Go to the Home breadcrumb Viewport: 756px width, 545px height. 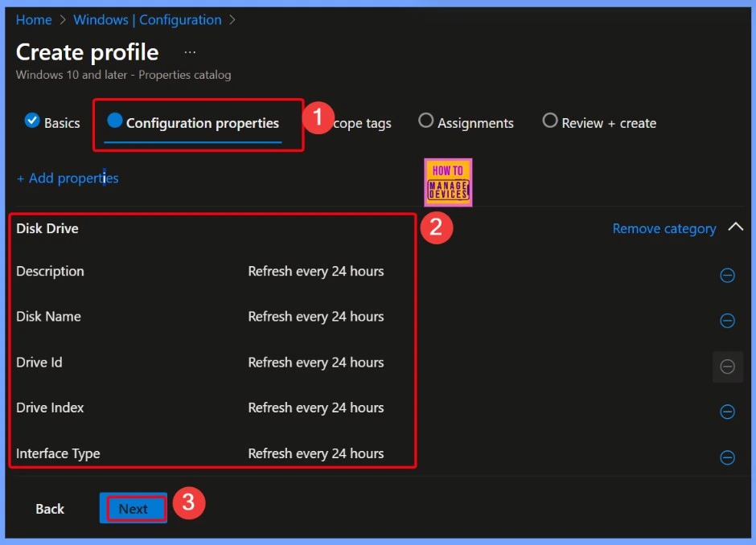34,20
